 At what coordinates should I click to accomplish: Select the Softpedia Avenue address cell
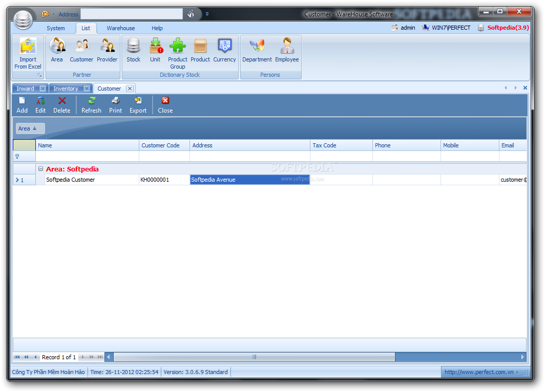click(250, 180)
